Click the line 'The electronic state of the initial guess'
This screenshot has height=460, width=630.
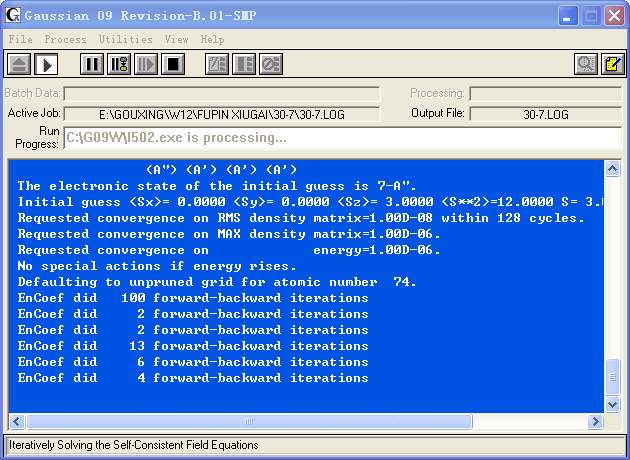click(x=217, y=186)
